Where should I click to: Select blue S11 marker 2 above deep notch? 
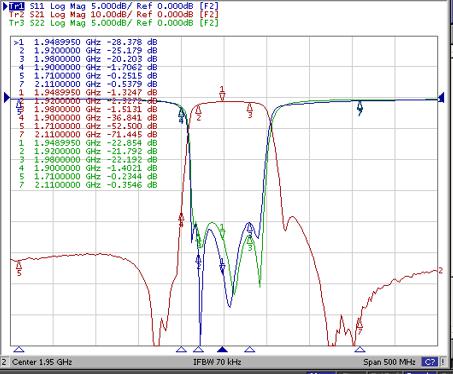click(x=199, y=262)
